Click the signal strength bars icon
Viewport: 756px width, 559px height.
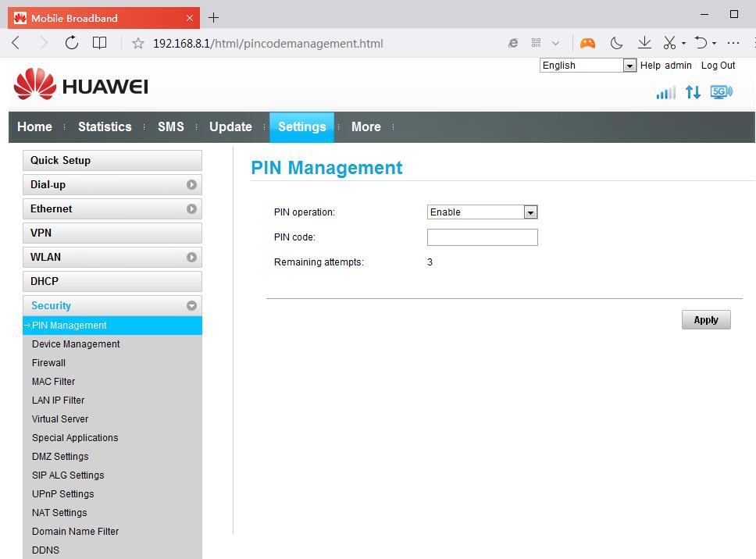click(x=665, y=93)
